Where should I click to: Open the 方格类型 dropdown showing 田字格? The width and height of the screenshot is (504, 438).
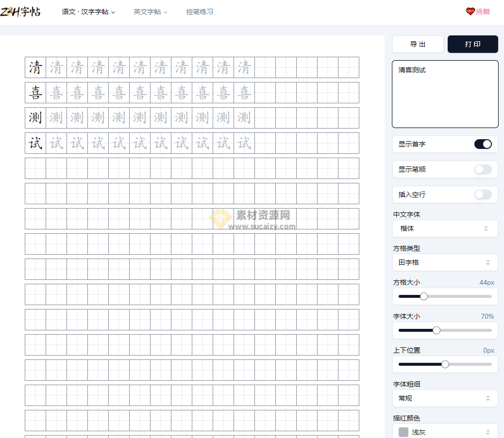point(445,262)
